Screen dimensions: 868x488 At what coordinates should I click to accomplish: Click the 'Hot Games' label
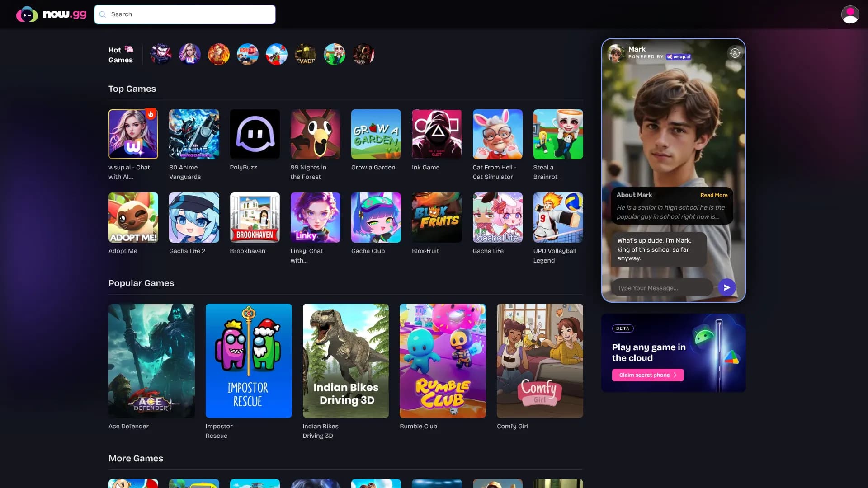point(121,55)
